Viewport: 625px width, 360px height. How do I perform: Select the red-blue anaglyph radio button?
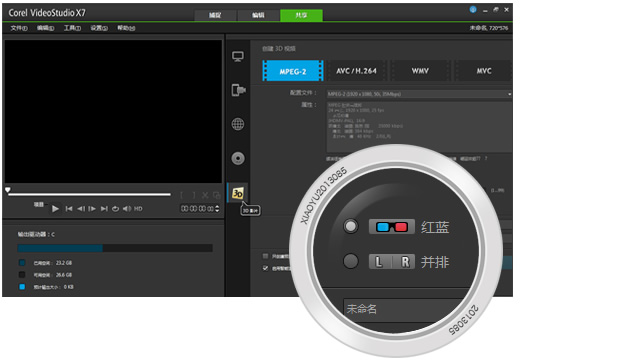coord(351,226)
